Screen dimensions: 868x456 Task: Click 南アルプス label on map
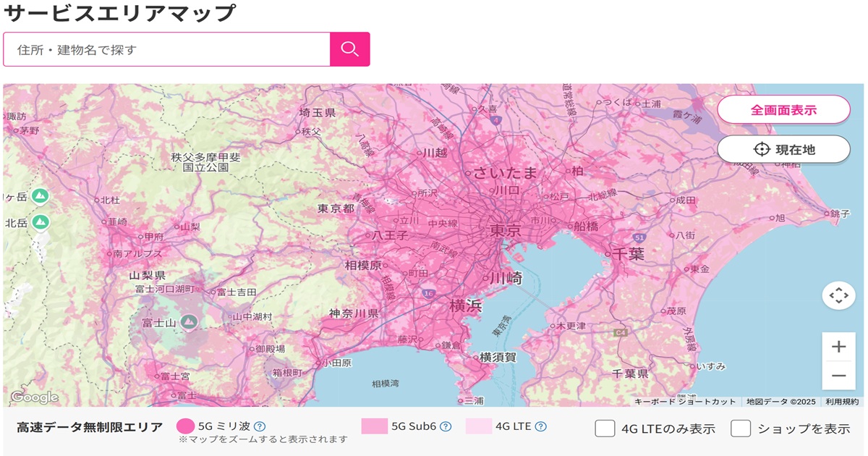[137, 254]
